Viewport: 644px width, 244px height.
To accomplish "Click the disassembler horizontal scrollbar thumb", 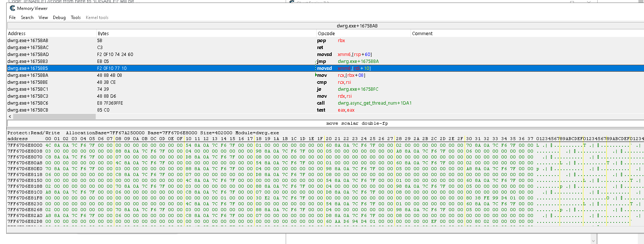I will click(x=54, y=117).
